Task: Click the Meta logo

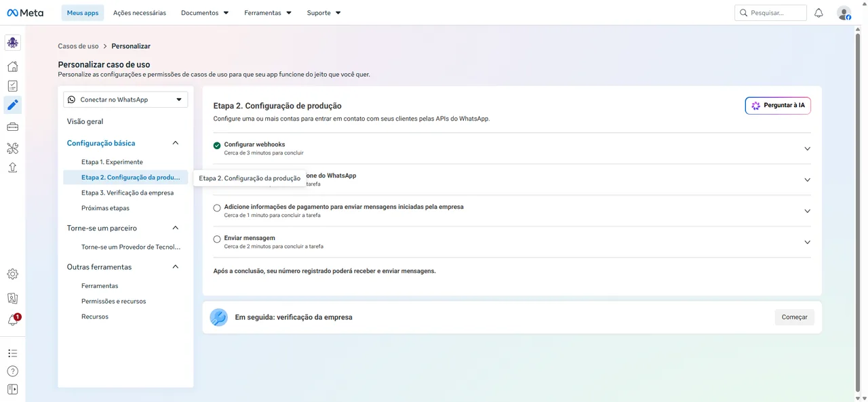Action: (25, 13)
